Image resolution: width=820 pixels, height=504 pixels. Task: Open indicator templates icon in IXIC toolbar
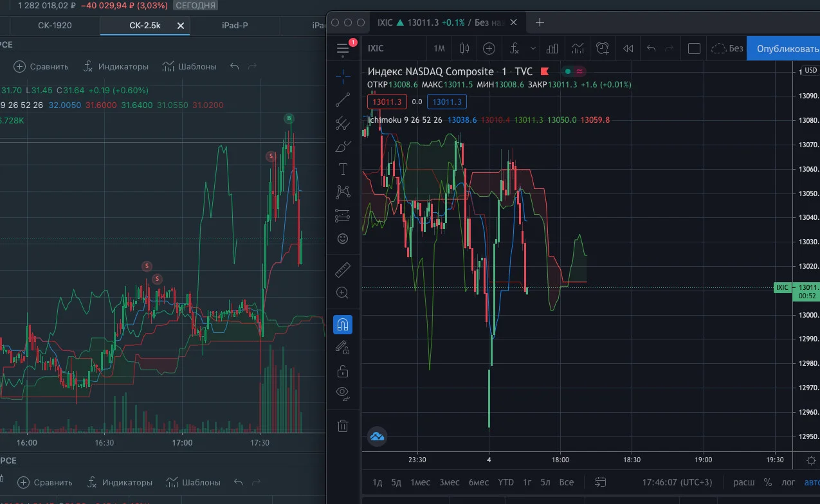tap(578, 48)
